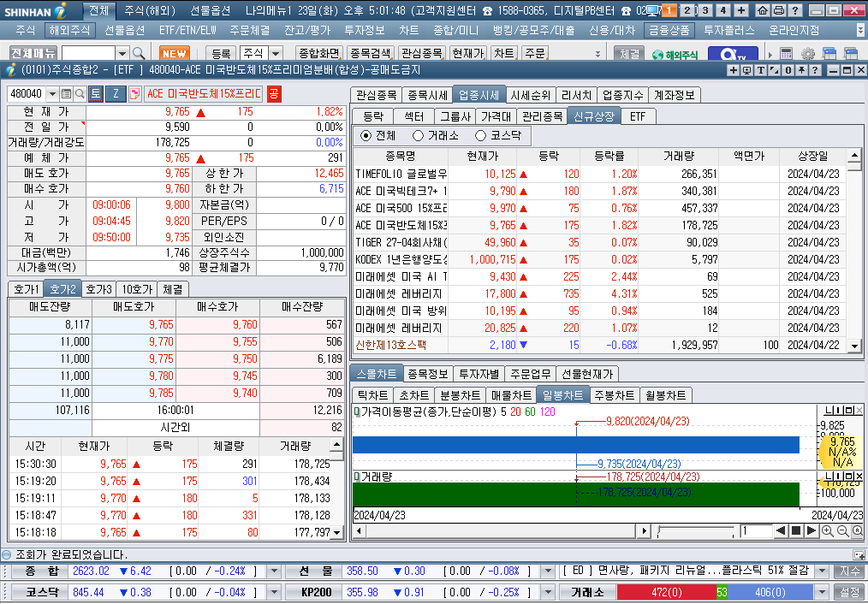Click the plus icon in the sub-window title bar
The image size is (868, 604).
click(x=733, y=70)
